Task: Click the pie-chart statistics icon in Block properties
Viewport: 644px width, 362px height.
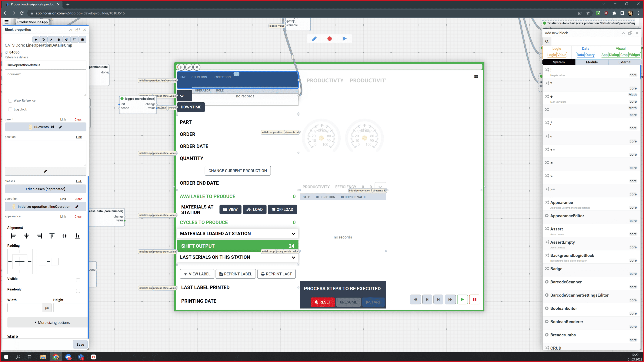Action: (x=67, y=39)
